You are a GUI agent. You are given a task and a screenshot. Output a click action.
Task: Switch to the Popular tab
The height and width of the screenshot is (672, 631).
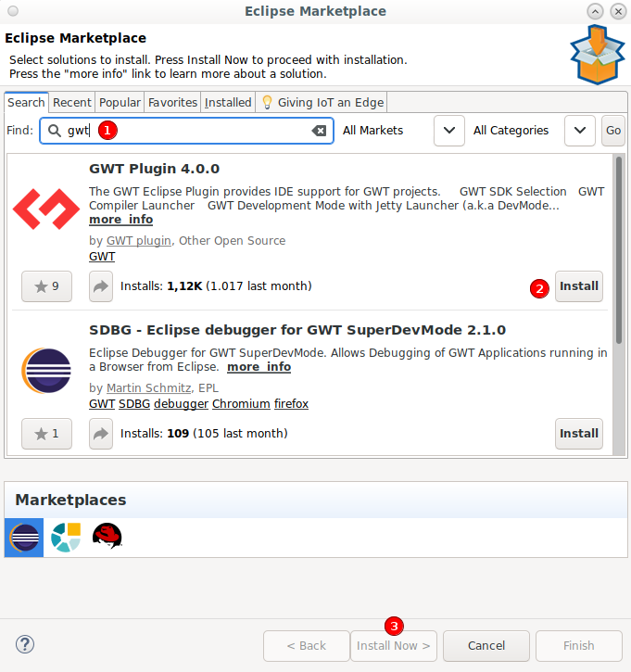coord(120,103)
